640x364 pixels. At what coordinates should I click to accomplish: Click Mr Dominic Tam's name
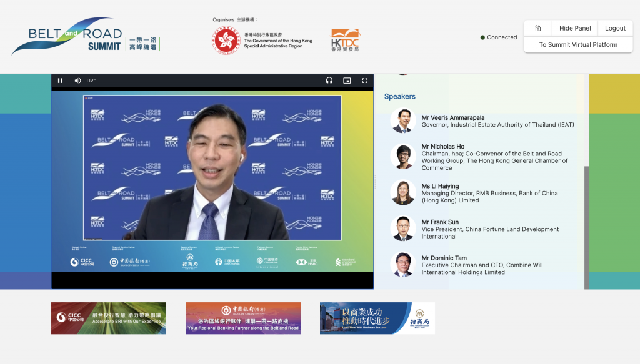tap(444, 258)
